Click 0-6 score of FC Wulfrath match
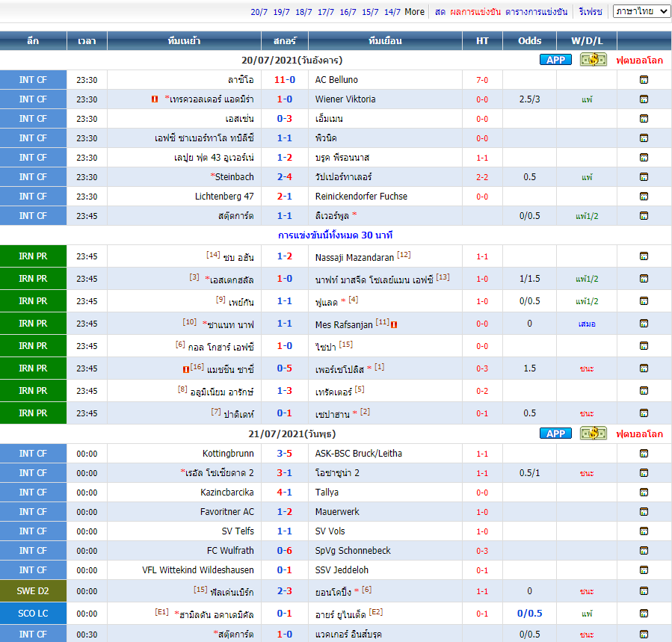The width and height of the screenshot is (672, 642). pyautogui.click(x=285, y=551)
